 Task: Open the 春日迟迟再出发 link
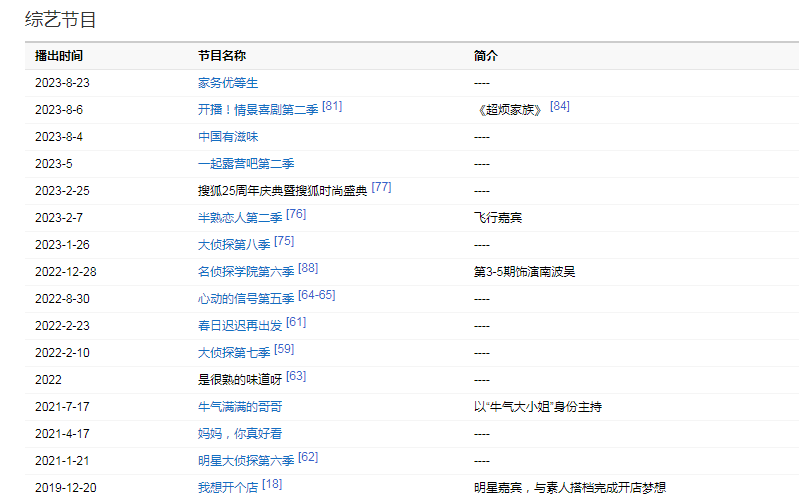click(240, 326)
